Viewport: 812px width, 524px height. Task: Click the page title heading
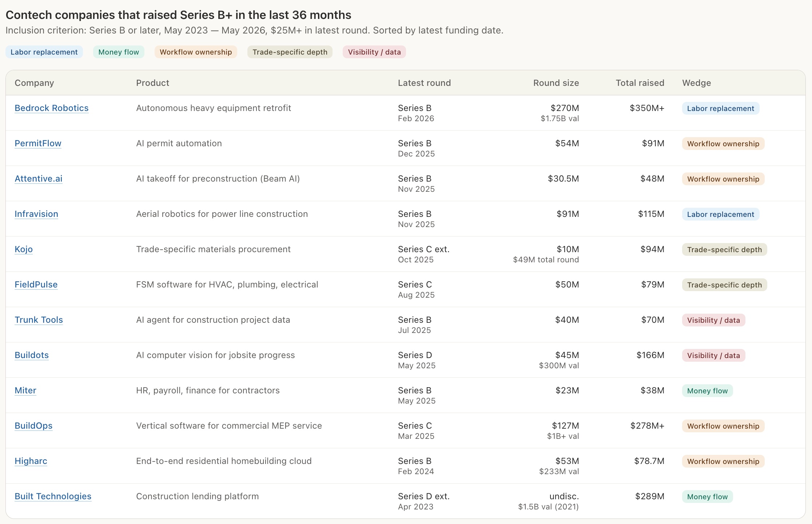(178, 15)
